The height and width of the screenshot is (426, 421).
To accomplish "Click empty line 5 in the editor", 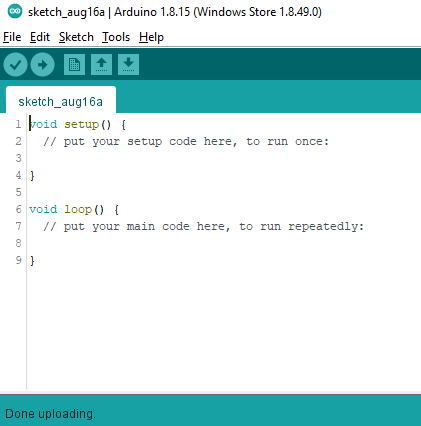I will coord(223,192).
